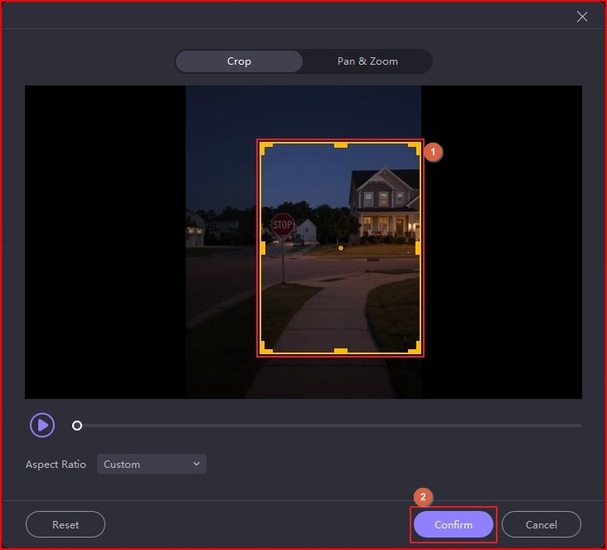Switch to the Crop tab
The height and width of the screenshot is (550, 607).
(x=239, y=61)
